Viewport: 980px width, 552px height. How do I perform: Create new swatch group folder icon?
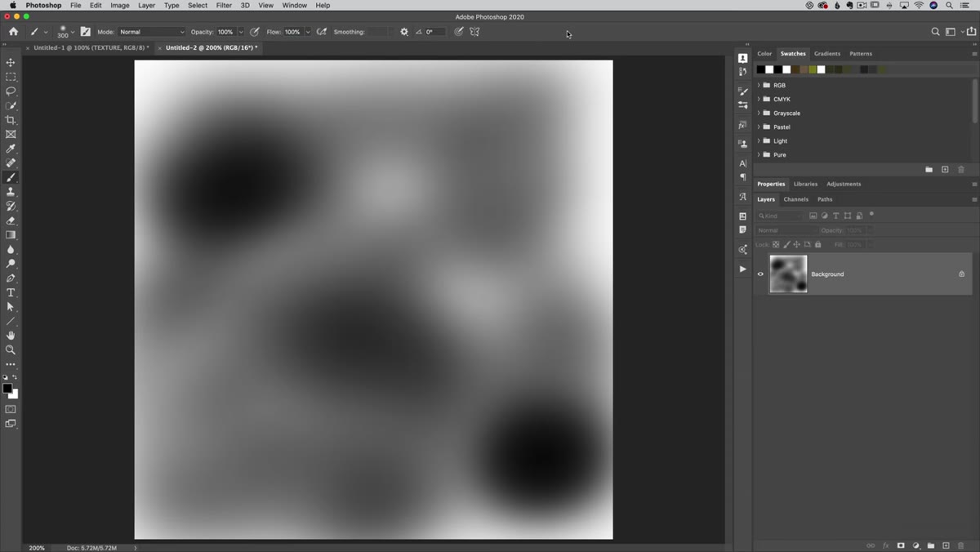929,170
